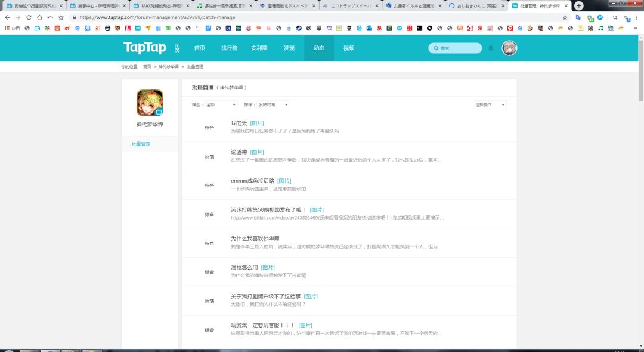This screenshot has width=644, height=352.
Task: Open the notification bell icon
Action: point(491,48)
